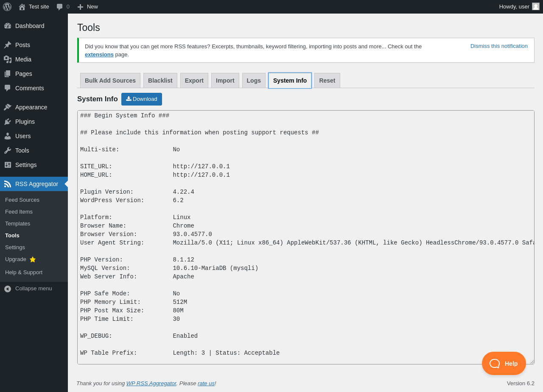The width and height of the screenshot is (543, 392).
Task: Open the Upgrade submenu label
Action: 16,259
